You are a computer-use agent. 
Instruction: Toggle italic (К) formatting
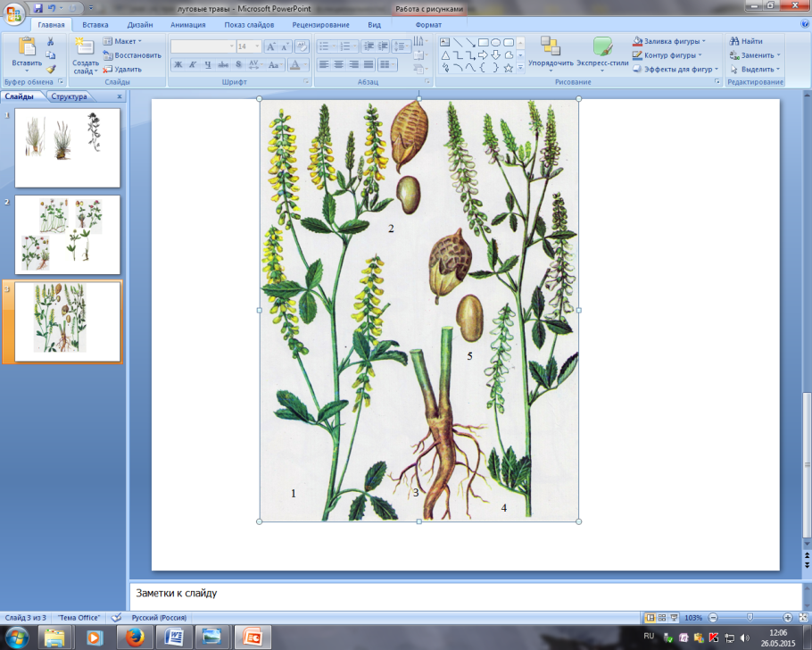click(x=193, y=65)
